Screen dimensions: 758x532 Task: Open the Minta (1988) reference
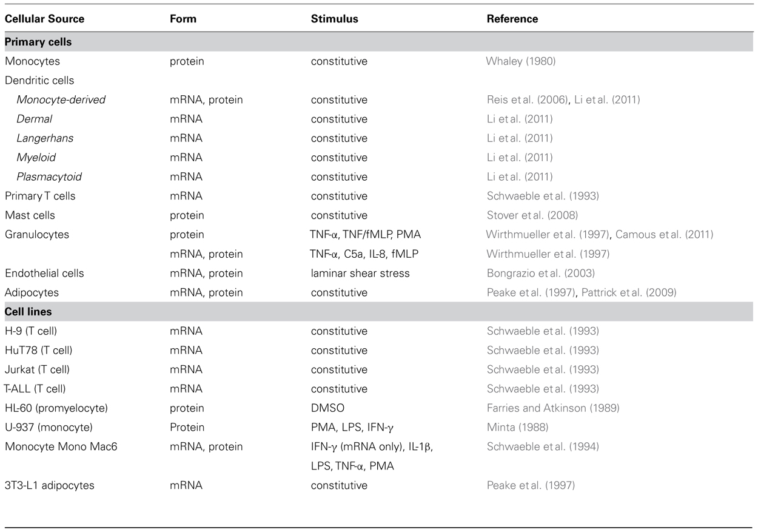[517, 428]
